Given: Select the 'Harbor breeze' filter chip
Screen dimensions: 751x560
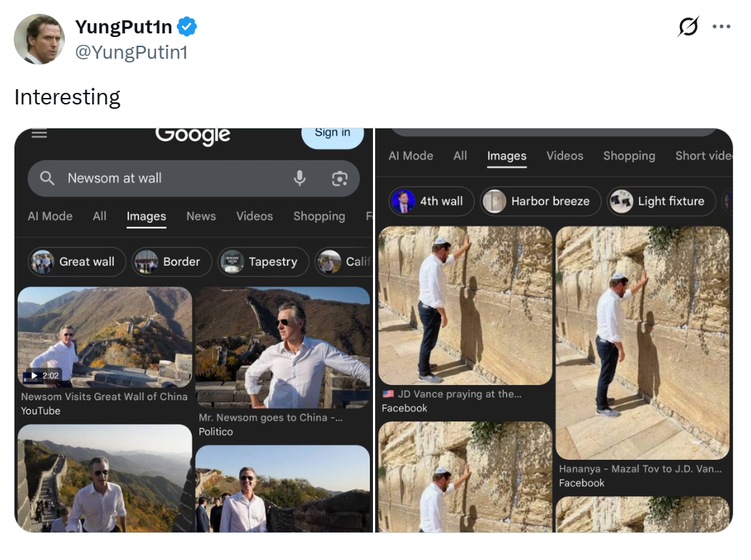Looking at the screenshot, I should (x=541, y=201).
